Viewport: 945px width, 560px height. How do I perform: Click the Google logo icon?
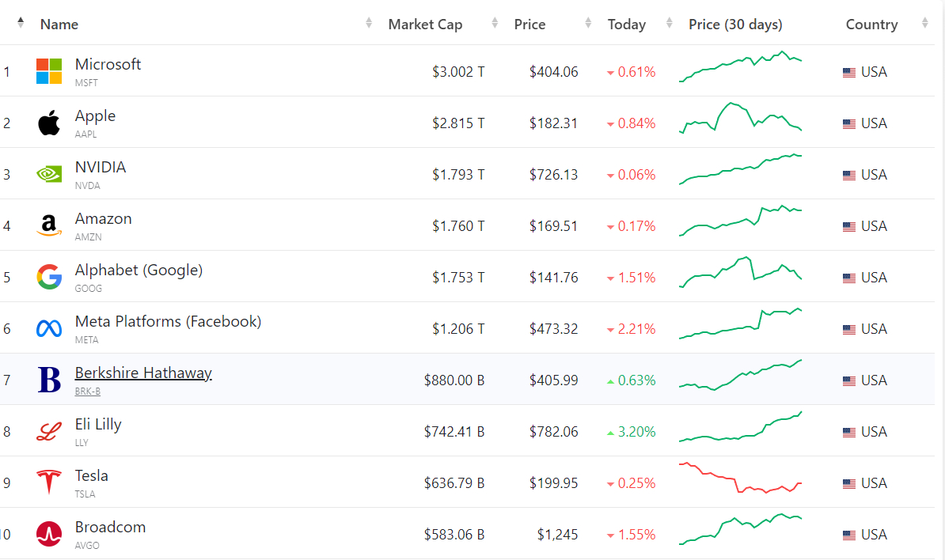[49, 277]
